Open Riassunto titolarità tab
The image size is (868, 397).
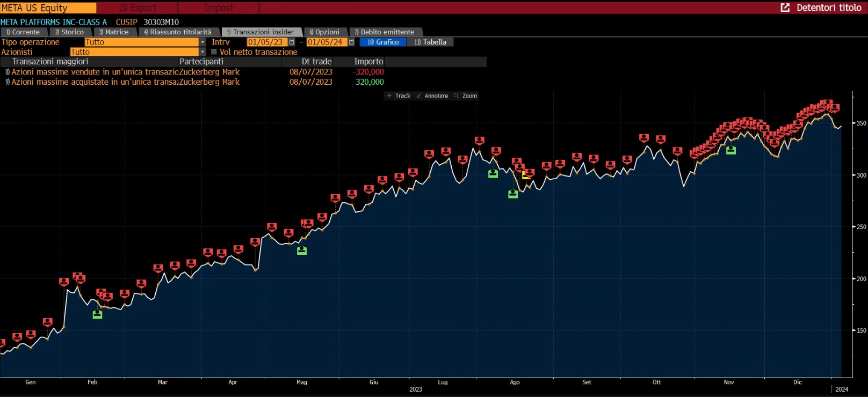tap(178, 32)
